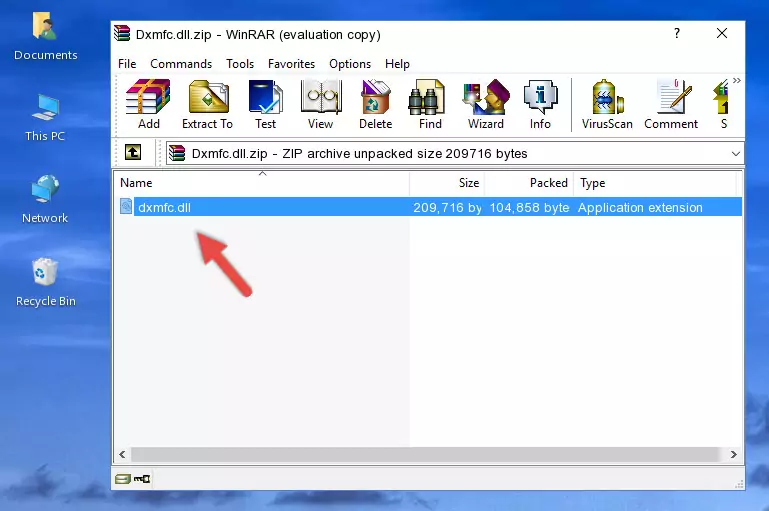The image size is (769, 511).
Task: Launch the Wizard tool
Action: coord(486,104)
